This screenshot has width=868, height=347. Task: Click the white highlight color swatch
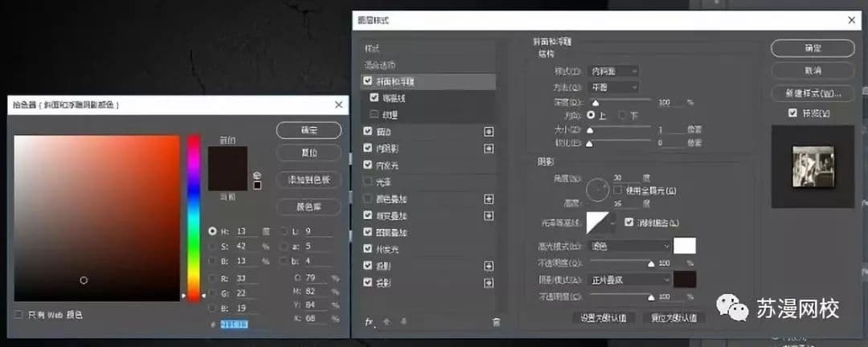tap(685, 246)
